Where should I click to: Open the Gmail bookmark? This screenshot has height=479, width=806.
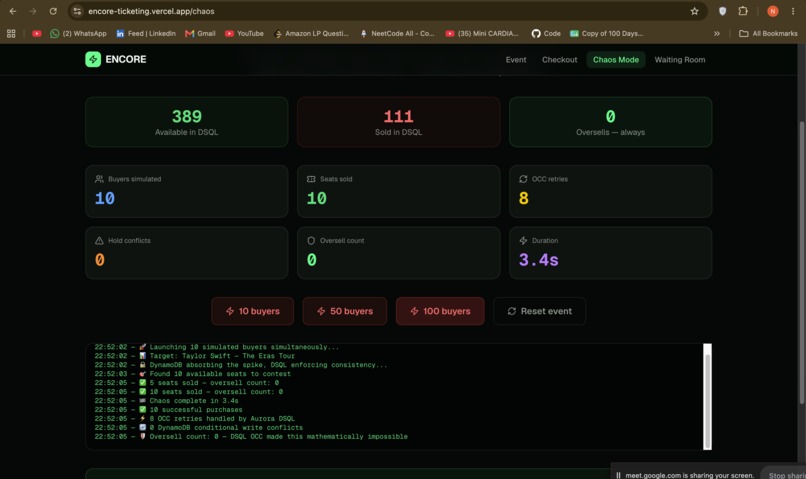pos(200,33)
